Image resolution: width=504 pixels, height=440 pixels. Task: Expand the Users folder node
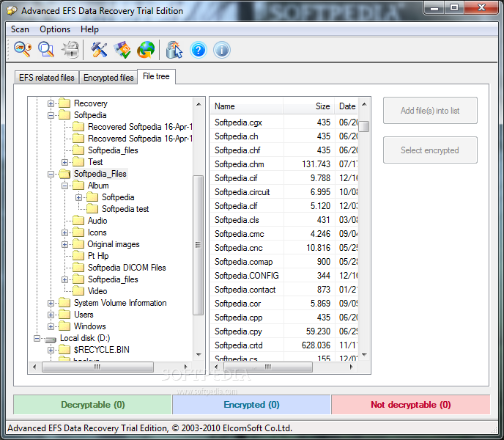[51, 315]
